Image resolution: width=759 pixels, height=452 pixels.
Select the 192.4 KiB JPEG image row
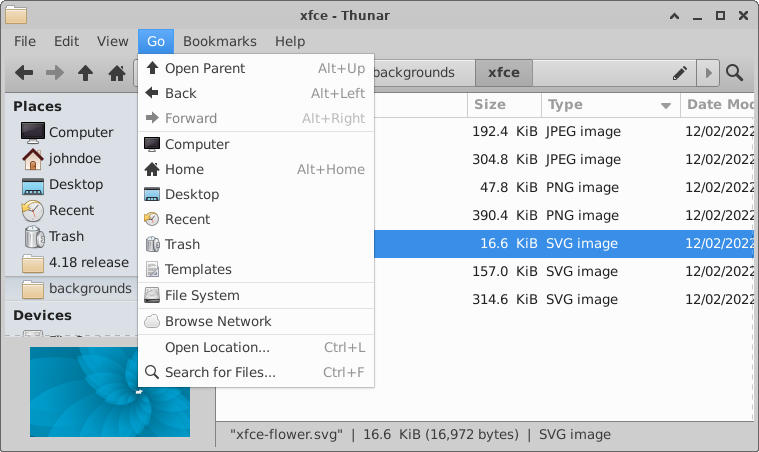[564, 132]
